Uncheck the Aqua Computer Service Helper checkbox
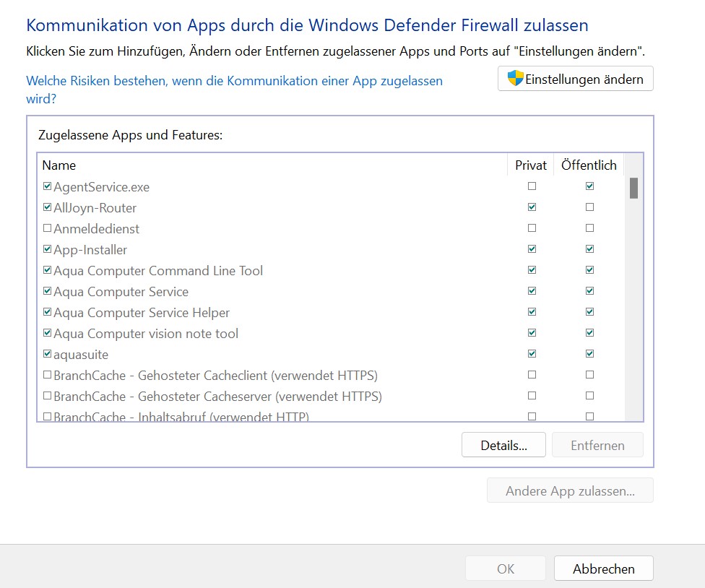Screen dimensions: 705x588 click(48, 313)
